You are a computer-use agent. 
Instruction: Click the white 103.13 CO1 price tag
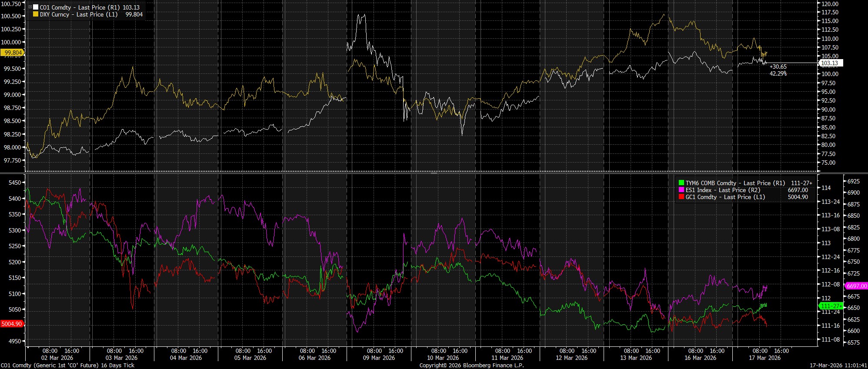pyautogui.click(x=830, y=63)
